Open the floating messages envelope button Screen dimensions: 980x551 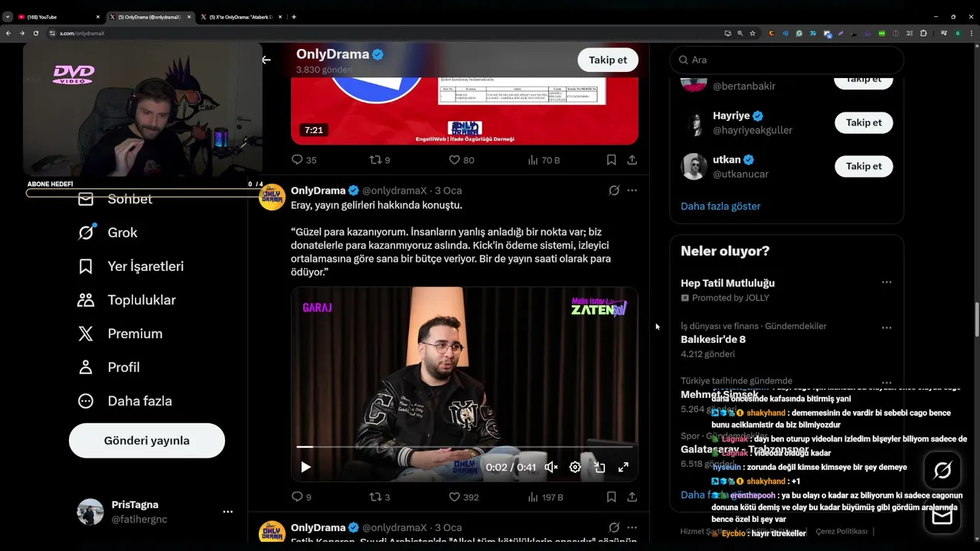[x=942, y=517]
